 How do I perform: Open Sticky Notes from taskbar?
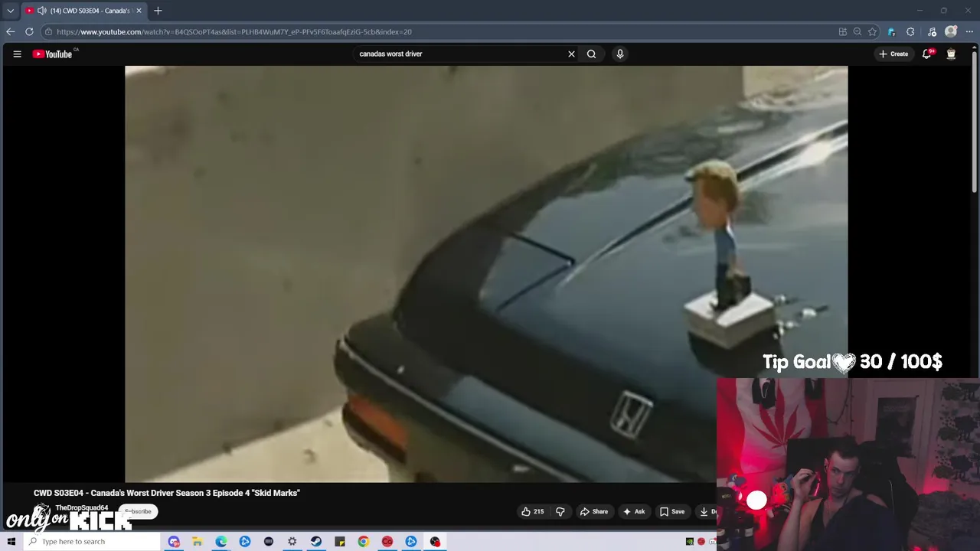tap(339, 541)
